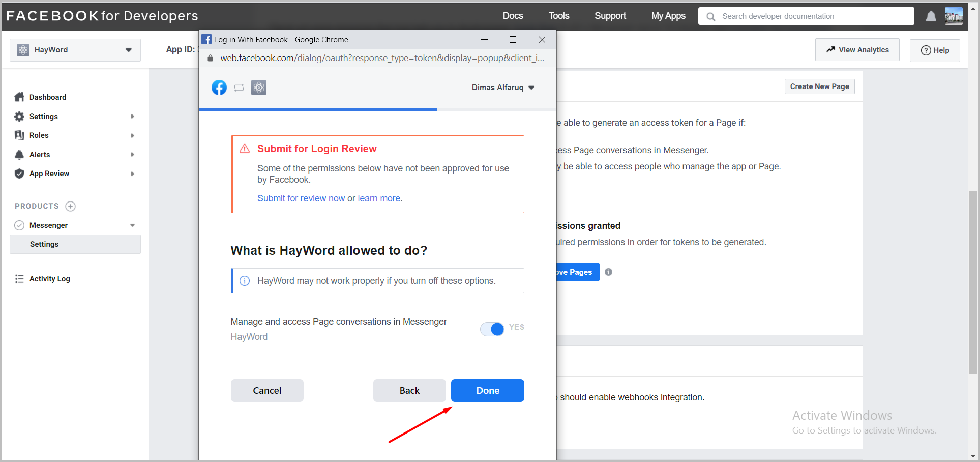
Task: Click the HayWord app gear icon in popup
Action: click(x=259, y=88)
